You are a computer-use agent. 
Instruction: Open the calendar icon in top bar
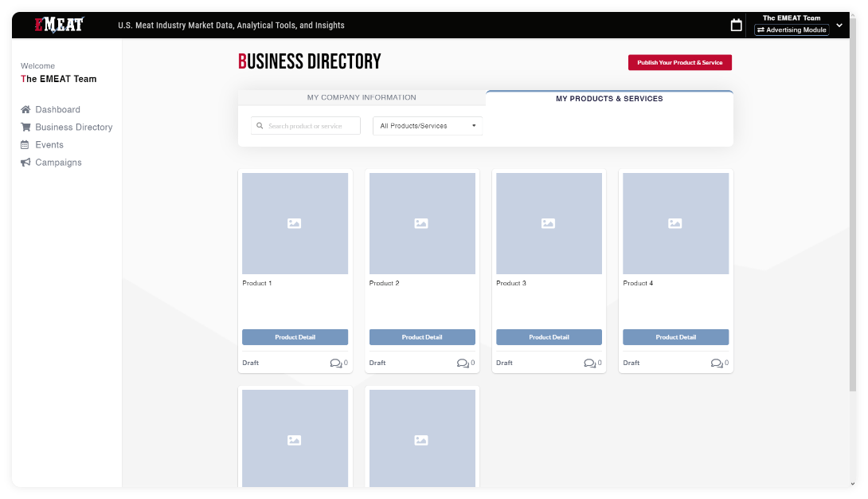(737, 26)
